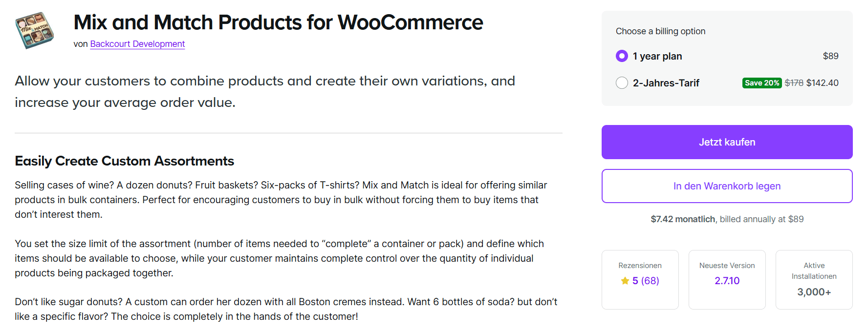
Task: Click the Save 20% green badge
Action: [761, 83]
